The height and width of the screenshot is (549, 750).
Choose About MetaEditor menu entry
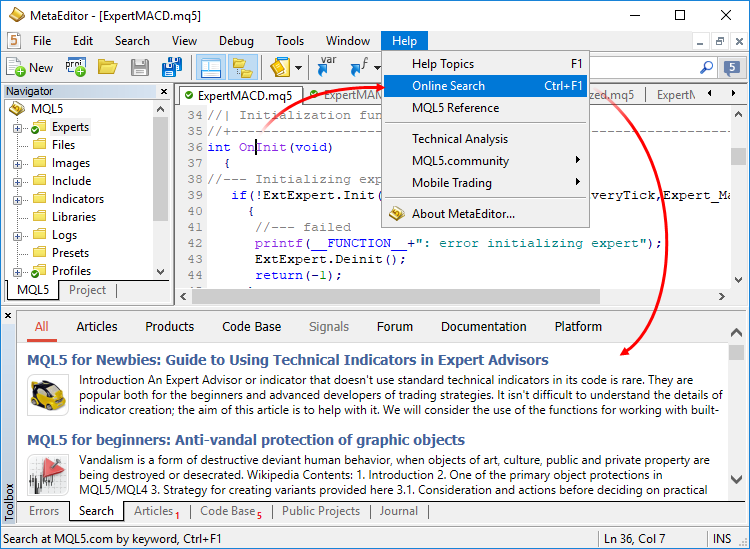tap(485, 214)
